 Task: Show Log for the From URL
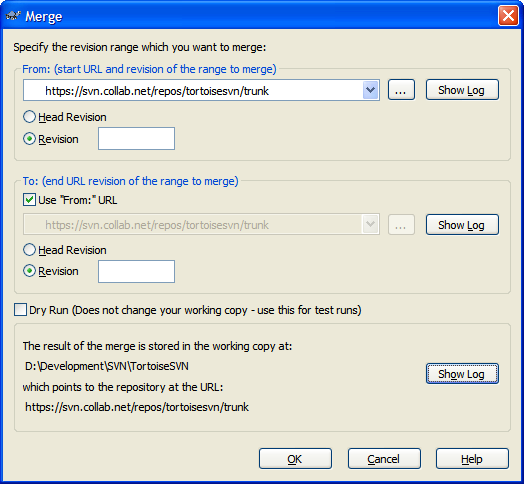pos(462,90)
